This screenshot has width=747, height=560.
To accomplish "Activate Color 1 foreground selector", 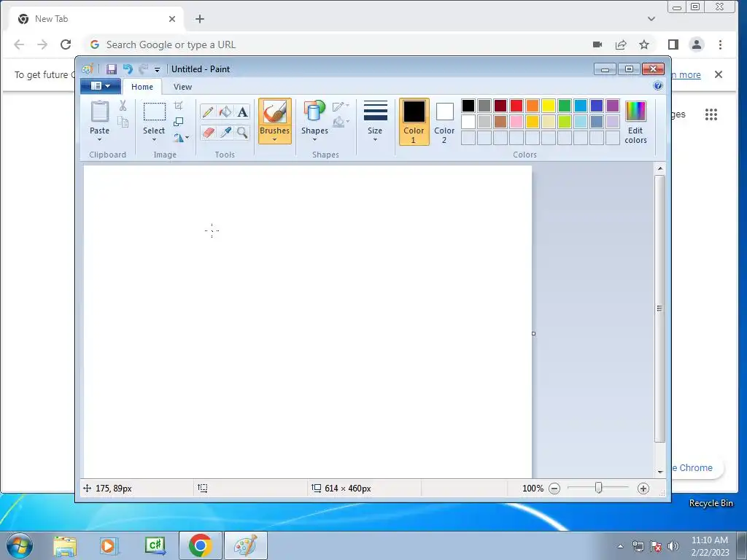I will [x=414, y=122].
